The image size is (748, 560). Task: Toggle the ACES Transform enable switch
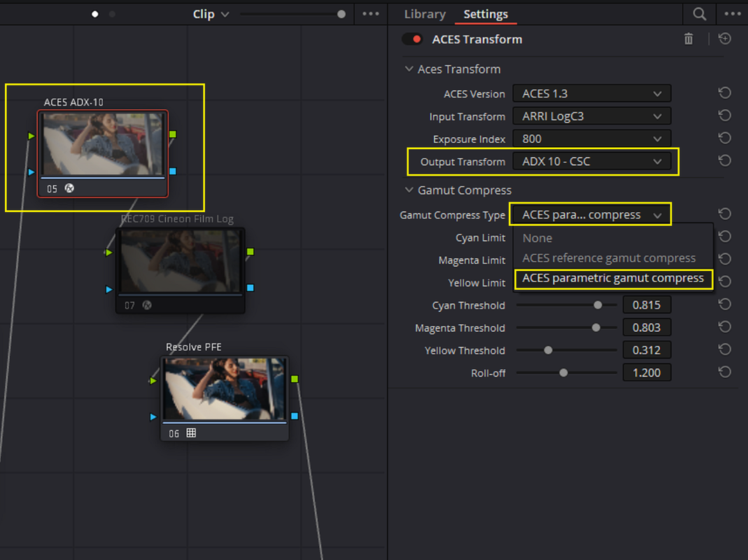[412, 39]
